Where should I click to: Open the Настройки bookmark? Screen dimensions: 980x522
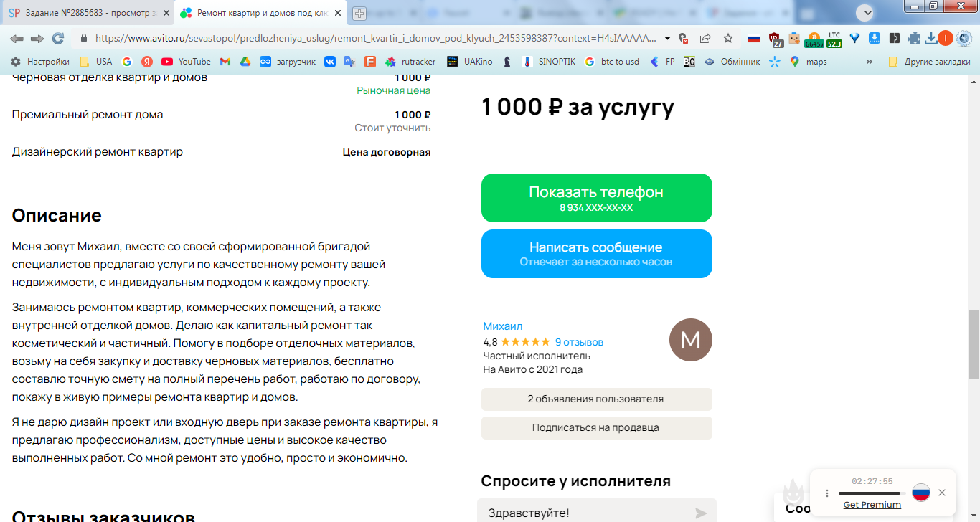(x=40, y=62)
